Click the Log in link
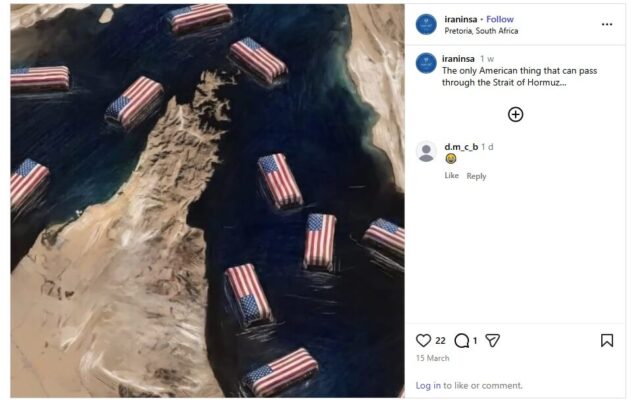 [428, 385]
